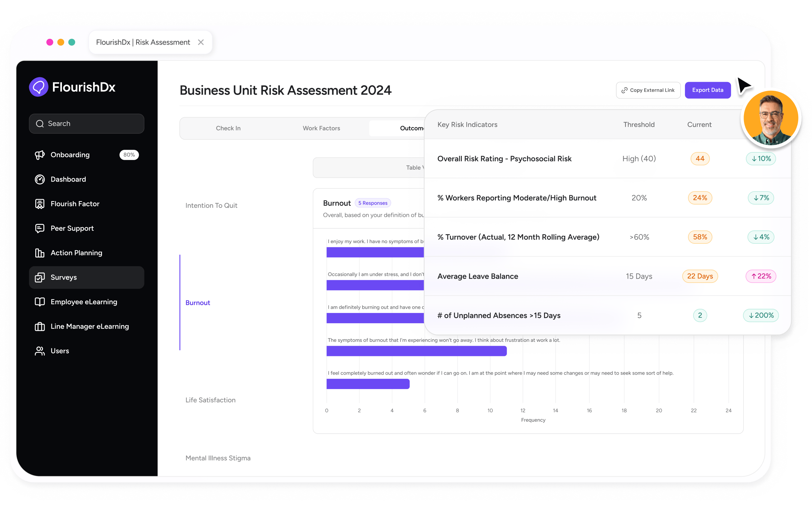Switch to the Check In tab
Viewport: 812px width, 508px height.
coord(228,128)
